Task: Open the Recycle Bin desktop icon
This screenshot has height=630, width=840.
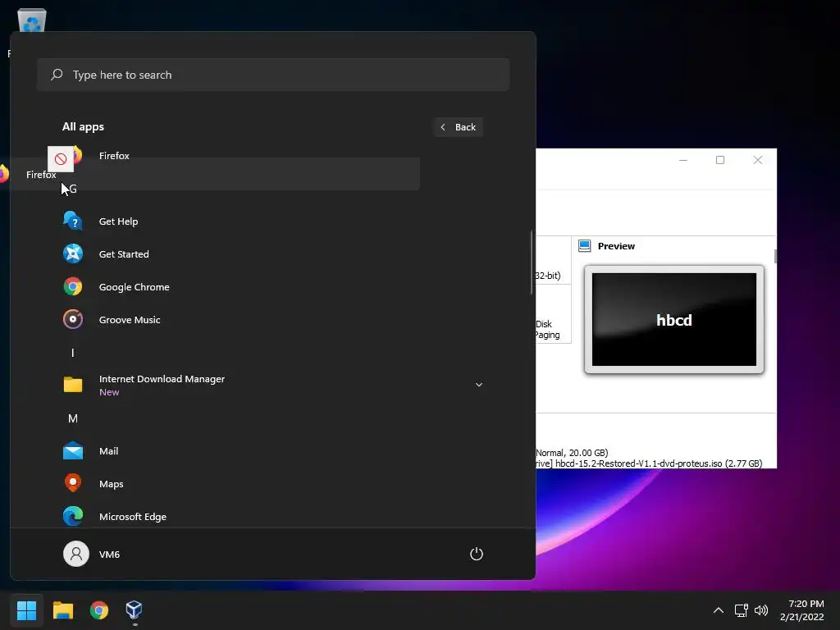Action: 32,21
